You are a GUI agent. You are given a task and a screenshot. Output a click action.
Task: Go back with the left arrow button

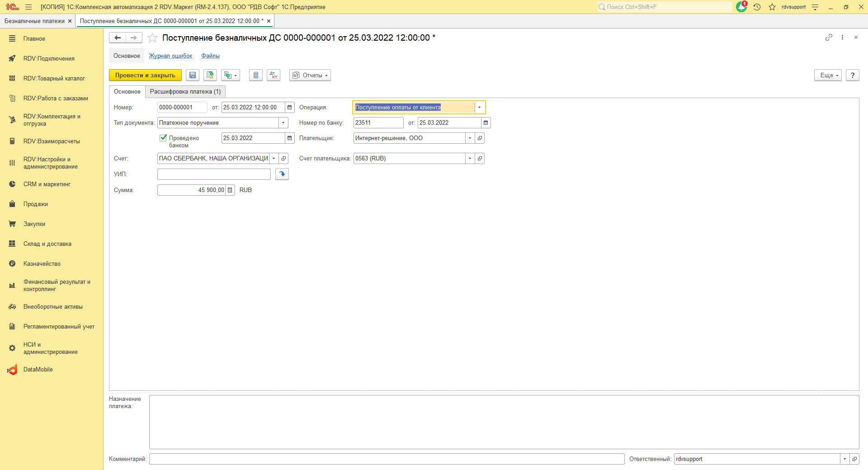click(118, 38)
